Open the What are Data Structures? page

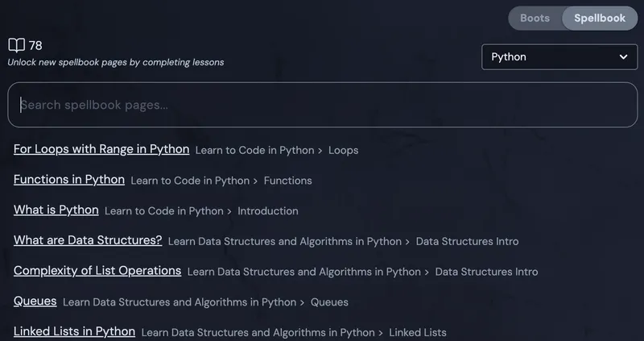[88, 240]
